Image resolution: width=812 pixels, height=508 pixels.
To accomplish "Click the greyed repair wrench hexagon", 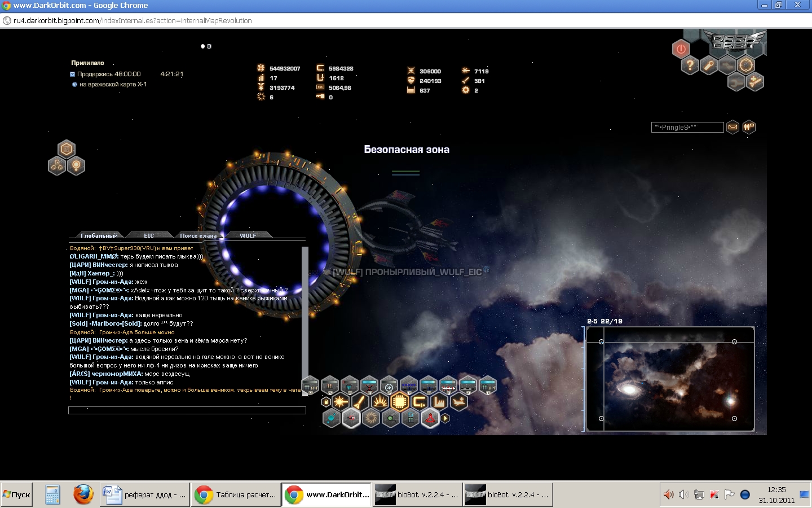I will [736, 82].
